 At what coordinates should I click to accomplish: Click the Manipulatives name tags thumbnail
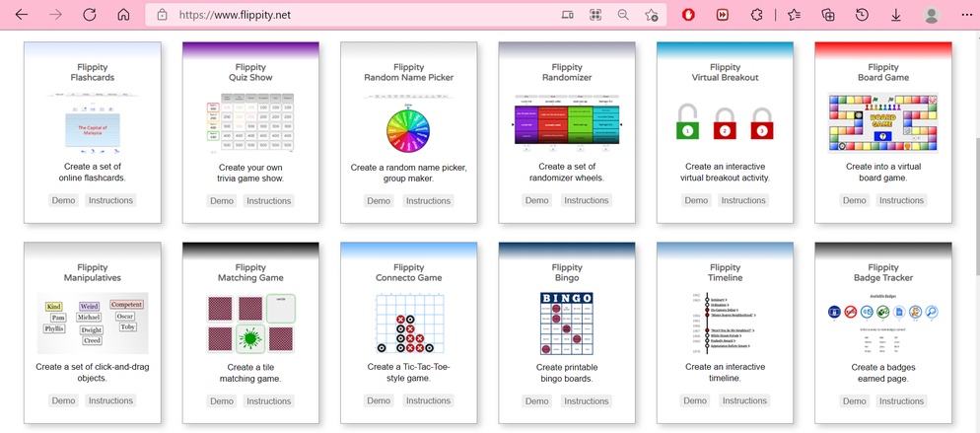(93, 324)
